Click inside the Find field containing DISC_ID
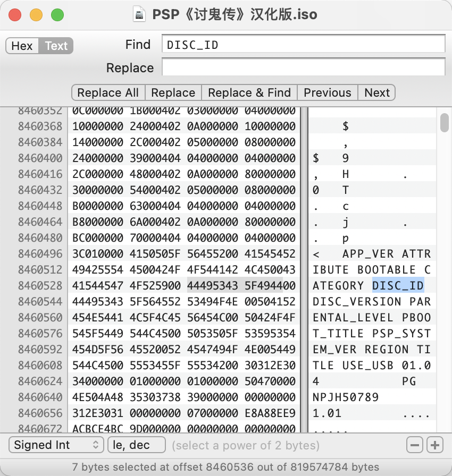Viewport: 452px width, 476px height. click(x=303, y=45)
